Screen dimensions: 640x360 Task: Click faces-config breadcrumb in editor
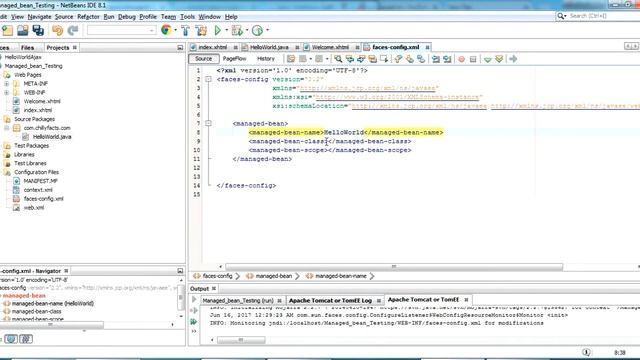(x=217, y=276)
